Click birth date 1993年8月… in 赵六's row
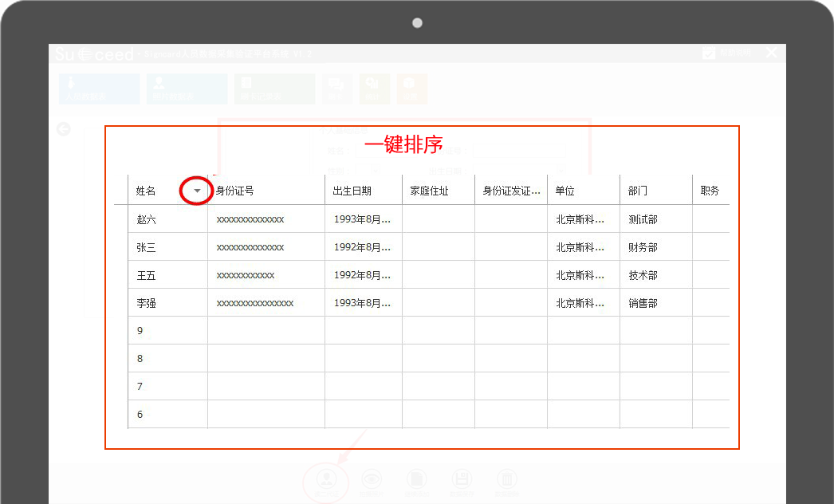 (x=362, y=219)
